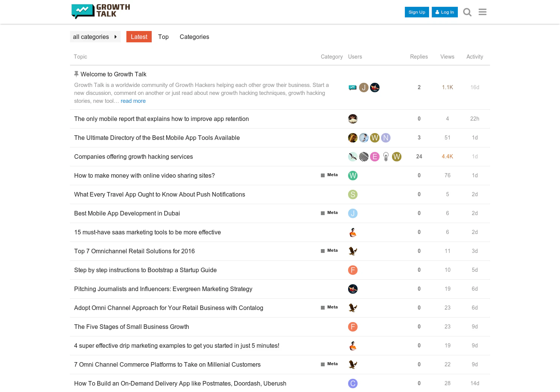Open What Every Travel App Ought to Know

160,194
